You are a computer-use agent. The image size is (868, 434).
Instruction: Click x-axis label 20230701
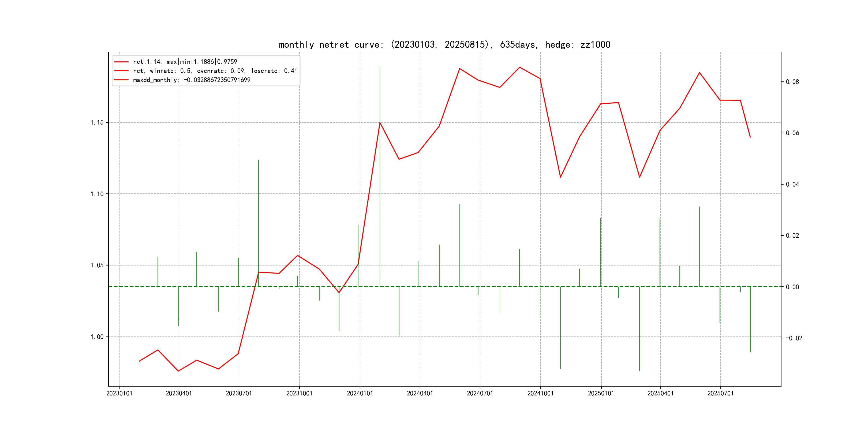238,393
